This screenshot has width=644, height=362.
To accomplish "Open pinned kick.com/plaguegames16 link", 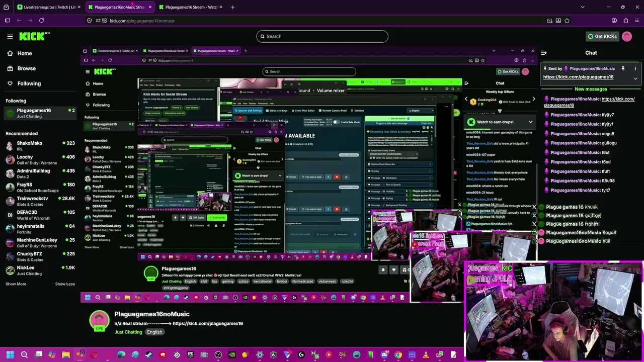I will [578, 77].
